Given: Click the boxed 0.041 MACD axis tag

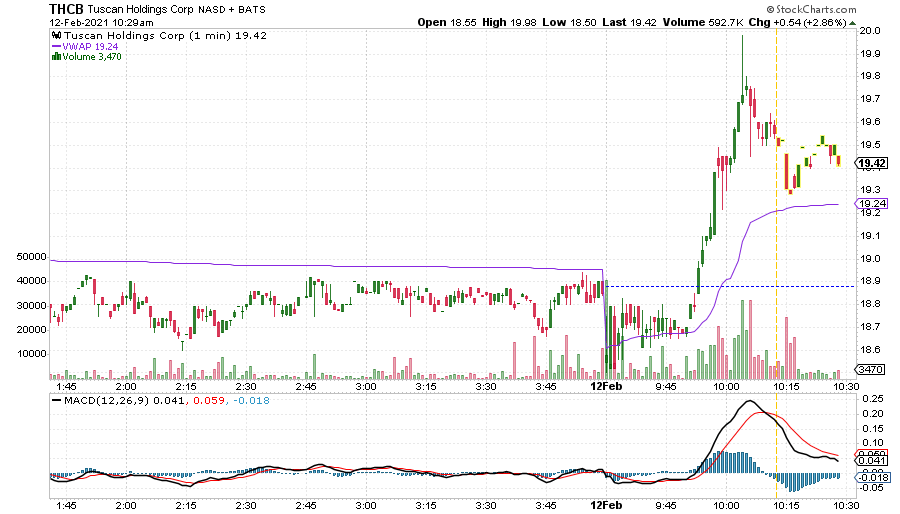Looking at the screenshot, I should (872, 460).
